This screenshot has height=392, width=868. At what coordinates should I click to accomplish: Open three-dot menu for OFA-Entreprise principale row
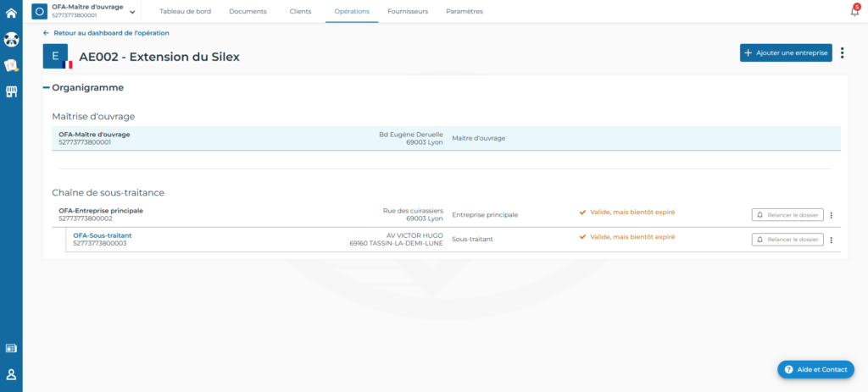coord(831,215)
